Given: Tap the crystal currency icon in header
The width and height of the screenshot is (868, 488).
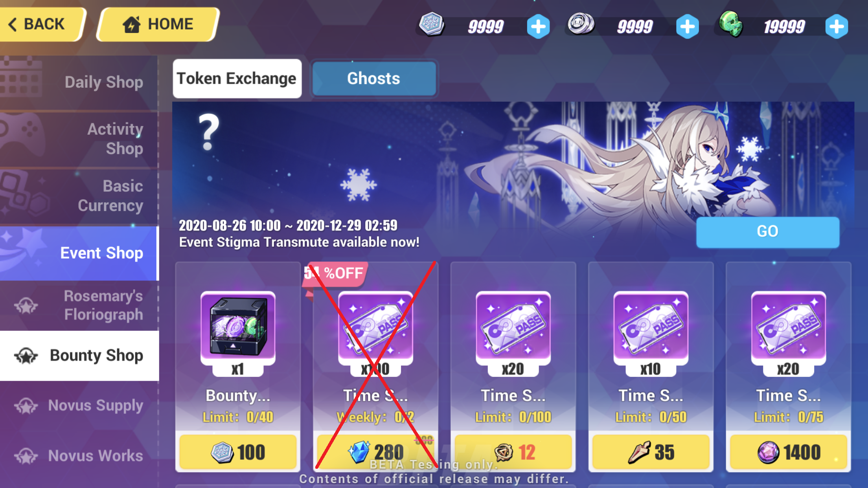Looking at the screenshot, I should (x=431, y=24).
